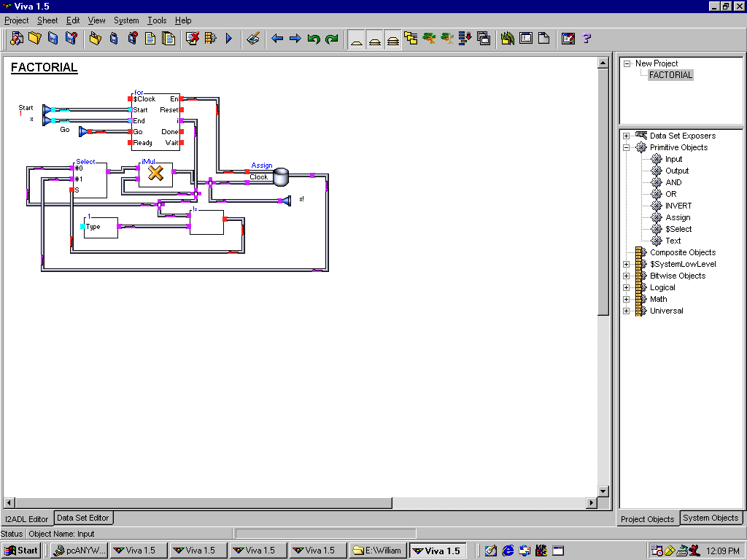
Task: Switch to the Data Set Editor tab
Action: [83, 518]
